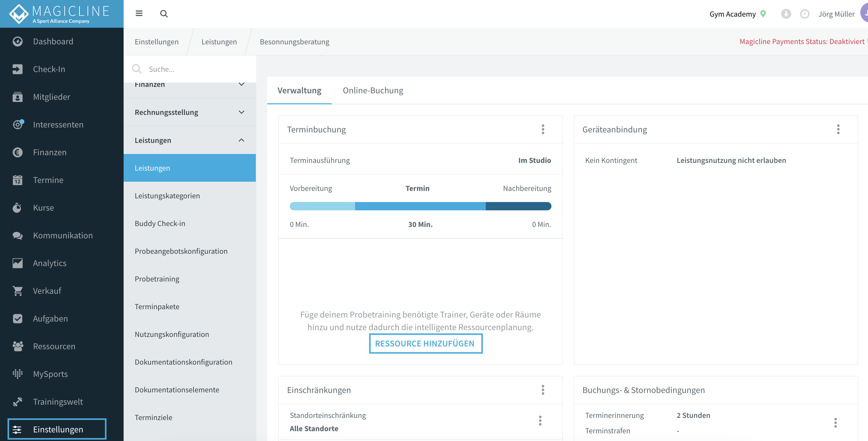Switch to the Online-Buchung tab
This screenshot has height=441, width=868.
[x=373, y=90]
